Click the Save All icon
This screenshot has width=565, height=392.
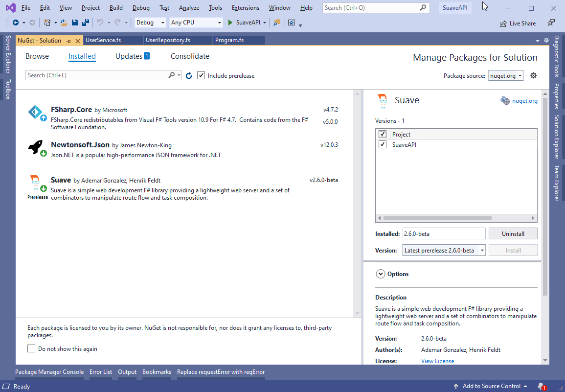tap(86, 23)
